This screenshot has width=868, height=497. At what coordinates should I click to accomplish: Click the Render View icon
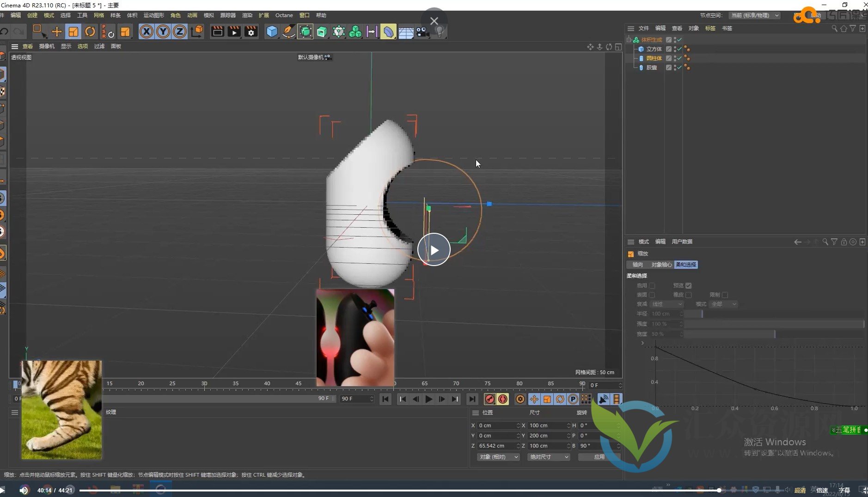click(217, 31)
